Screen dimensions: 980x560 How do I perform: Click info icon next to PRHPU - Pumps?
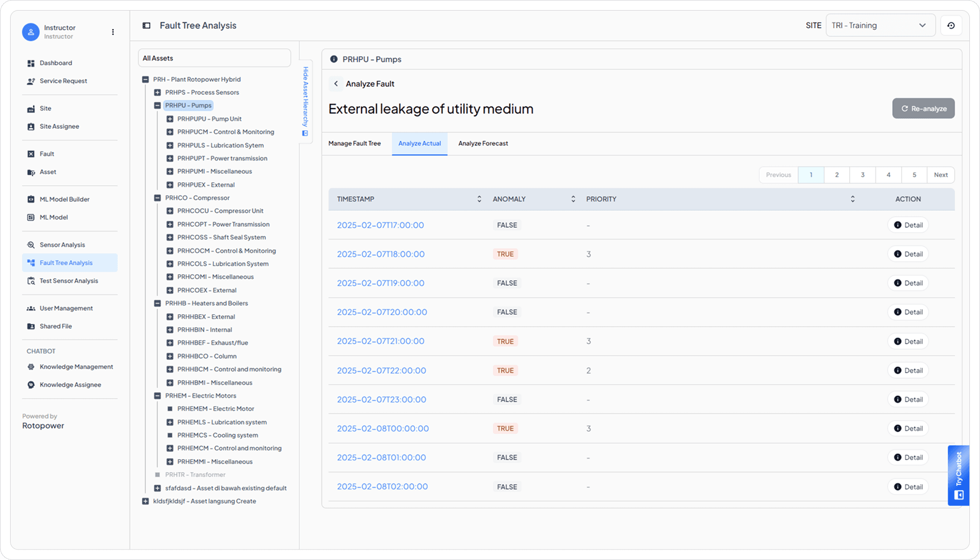333,59
